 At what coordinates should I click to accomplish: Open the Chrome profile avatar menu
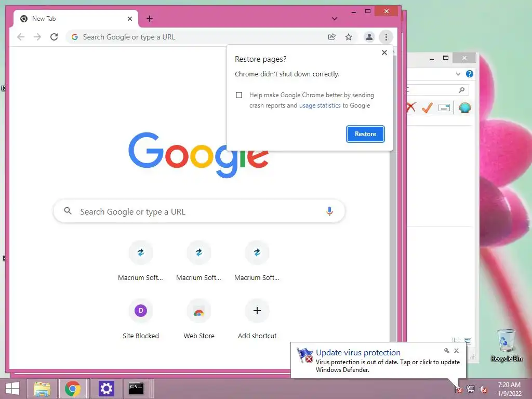tap(369, 37)
